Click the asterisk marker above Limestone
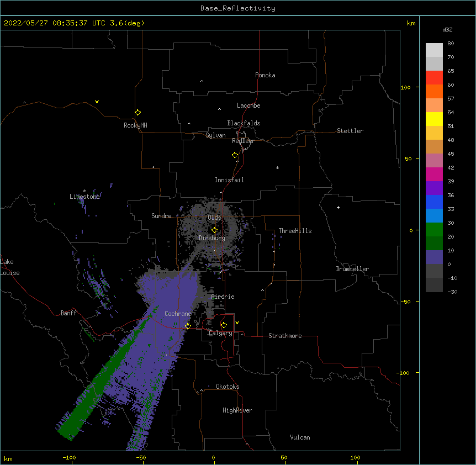 click(84, 191)
